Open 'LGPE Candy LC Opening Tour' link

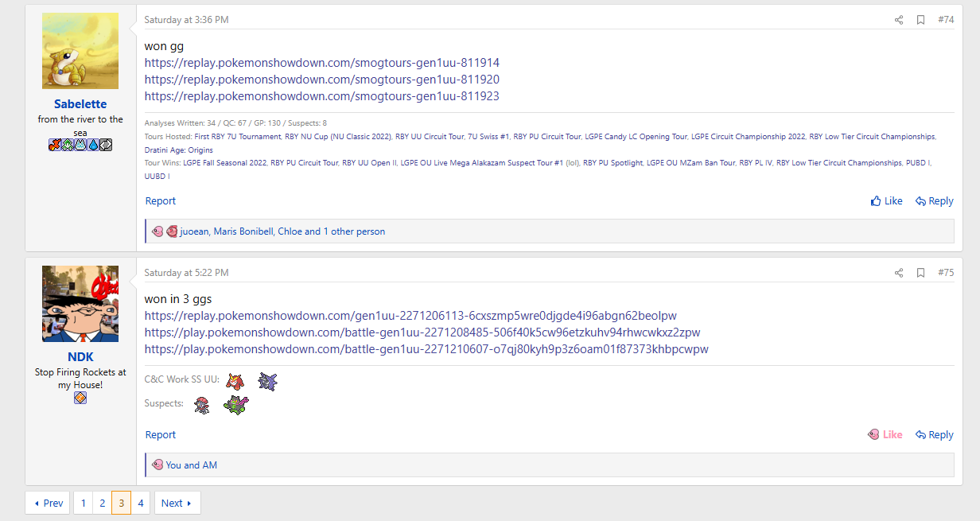(x=636, y=137)
